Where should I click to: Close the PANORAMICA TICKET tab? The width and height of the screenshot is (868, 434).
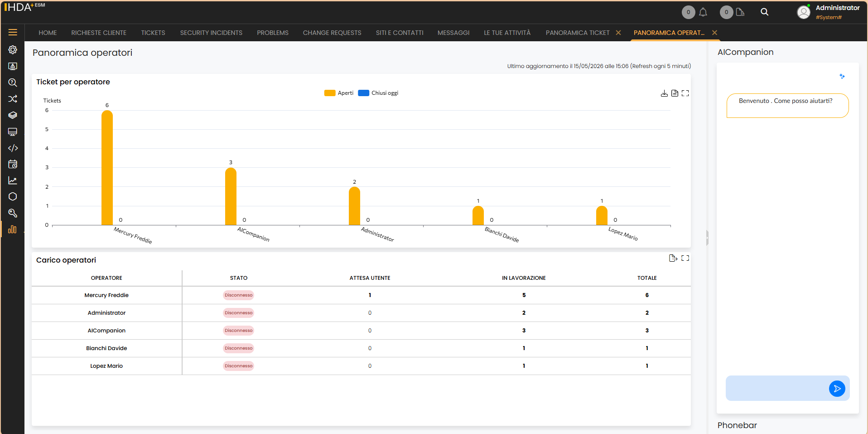click(618, 33)
